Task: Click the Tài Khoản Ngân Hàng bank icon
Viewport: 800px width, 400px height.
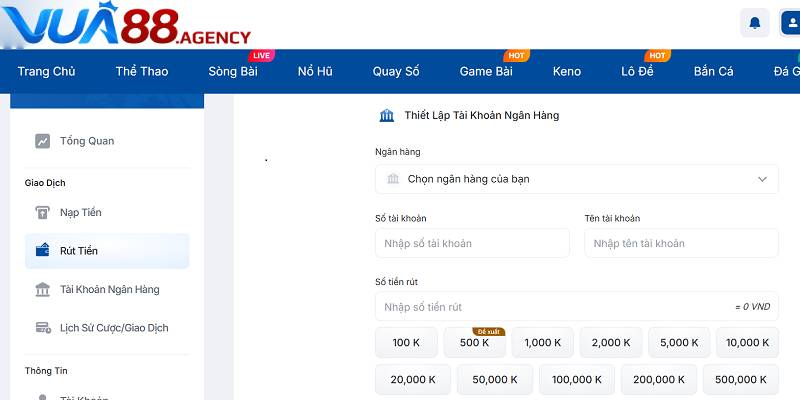Action: (43, 290)
